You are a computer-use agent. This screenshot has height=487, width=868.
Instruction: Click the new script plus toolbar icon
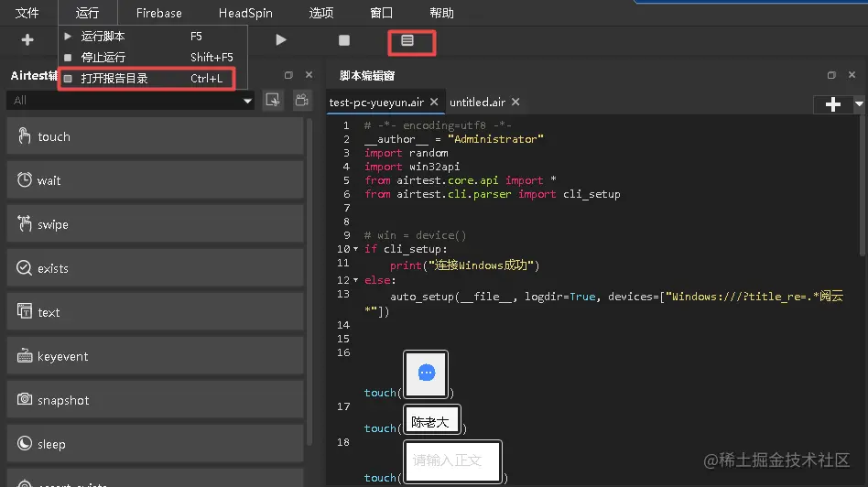coord(27,40)
